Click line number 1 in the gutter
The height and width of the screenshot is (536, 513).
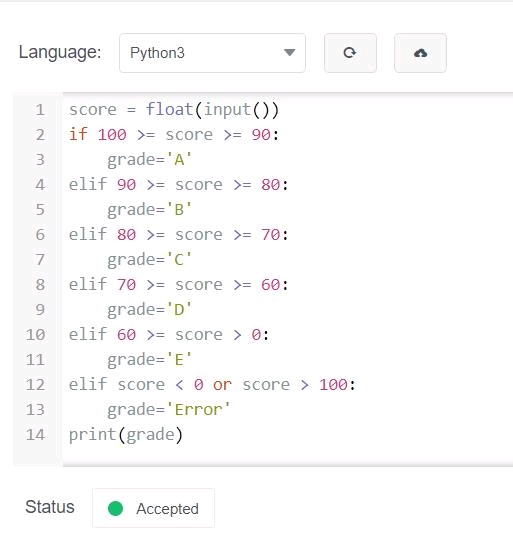(40, 110)
